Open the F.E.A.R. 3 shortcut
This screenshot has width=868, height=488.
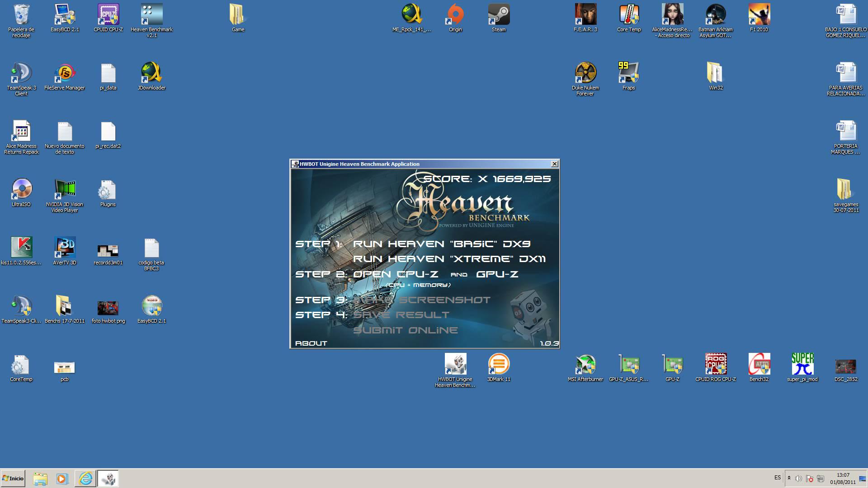[585, 18]
